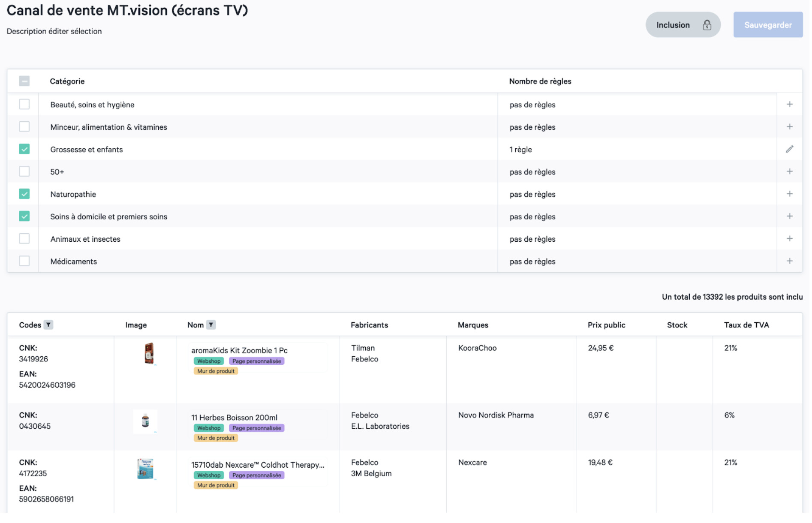
Task: Check Animaux et insectes checkbox
Action: coord(24,238)
